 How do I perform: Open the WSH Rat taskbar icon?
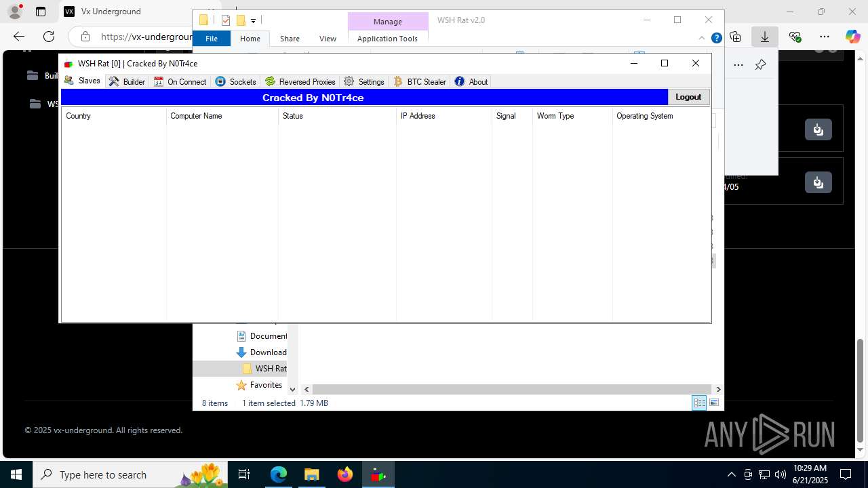pos(378,474)
